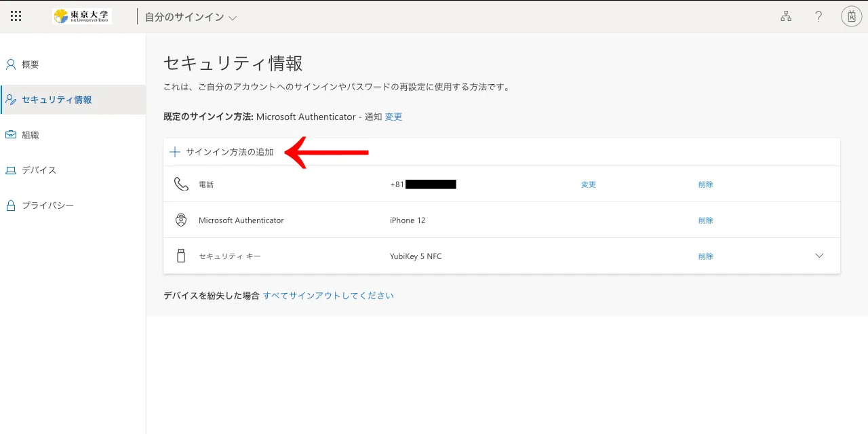Open the organization chart icon in header
This screenshot has width=868, height=434.
[x=786, y=16]
